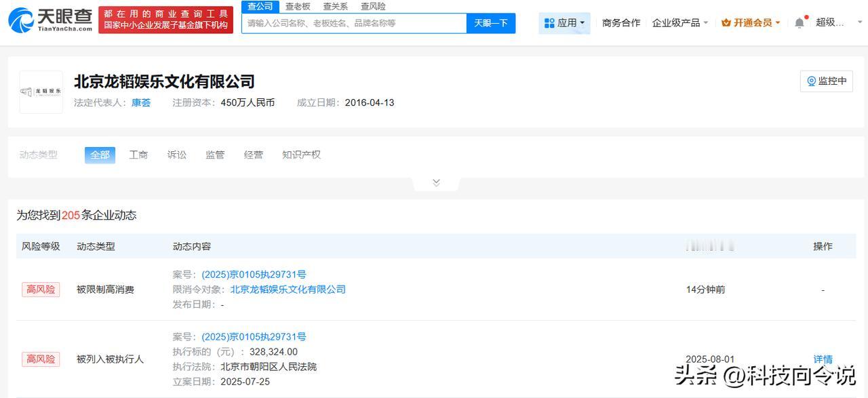The image size is (868, 398).
Task: Switch to the 查关系 tab
Action: (335, 6)
